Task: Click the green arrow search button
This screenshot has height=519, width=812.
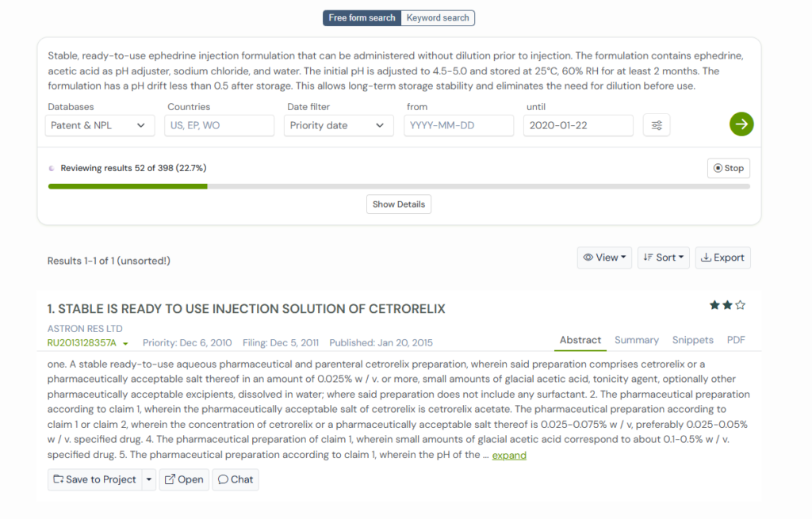Action: click(741, 124)
